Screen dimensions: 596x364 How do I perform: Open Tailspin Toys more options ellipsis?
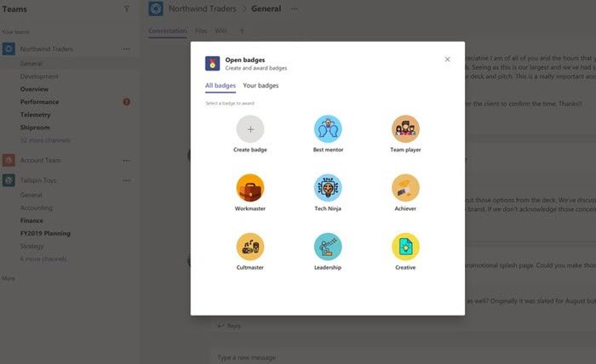tap(127, 180)
